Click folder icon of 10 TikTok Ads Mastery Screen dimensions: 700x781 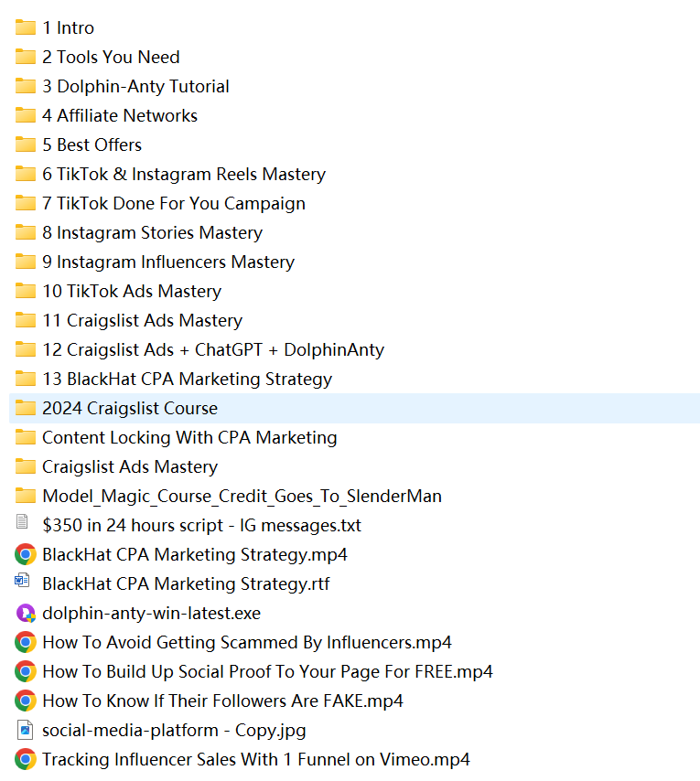(x=25, y=291)
